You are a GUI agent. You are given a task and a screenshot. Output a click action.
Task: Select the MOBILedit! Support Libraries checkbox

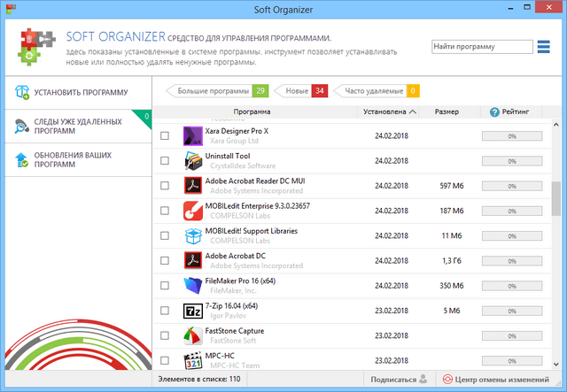(164, 236)
